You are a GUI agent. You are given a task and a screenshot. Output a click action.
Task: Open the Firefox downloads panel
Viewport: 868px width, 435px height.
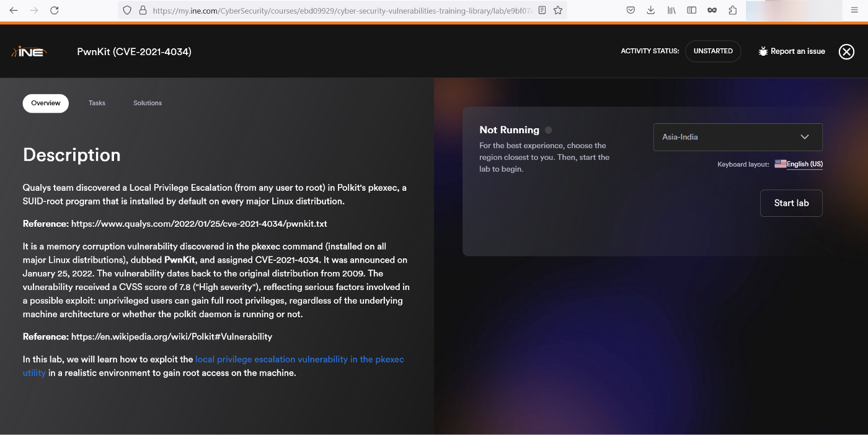tap(650, 11)
